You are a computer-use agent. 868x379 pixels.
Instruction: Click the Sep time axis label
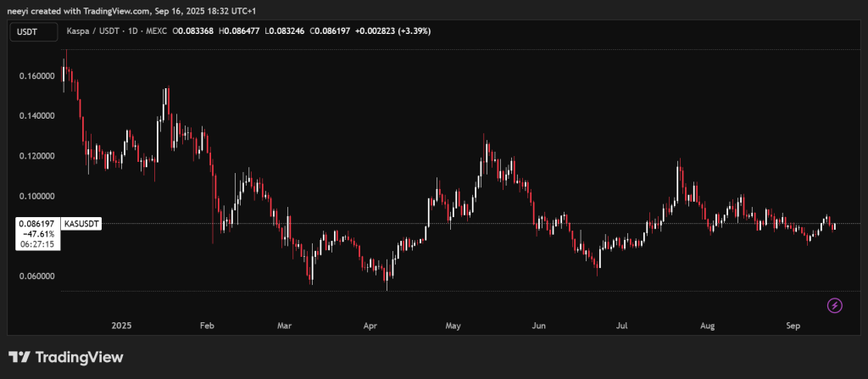(793, 326)
